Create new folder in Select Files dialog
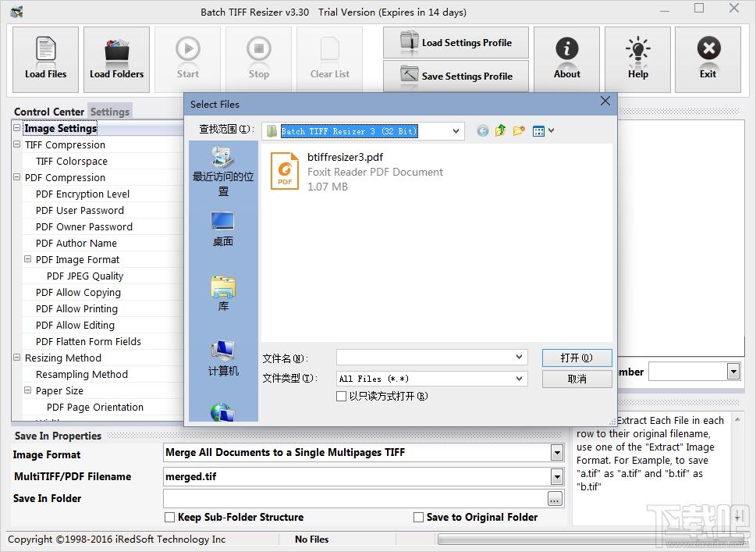 pyautogui.click(x=519, y=130)
